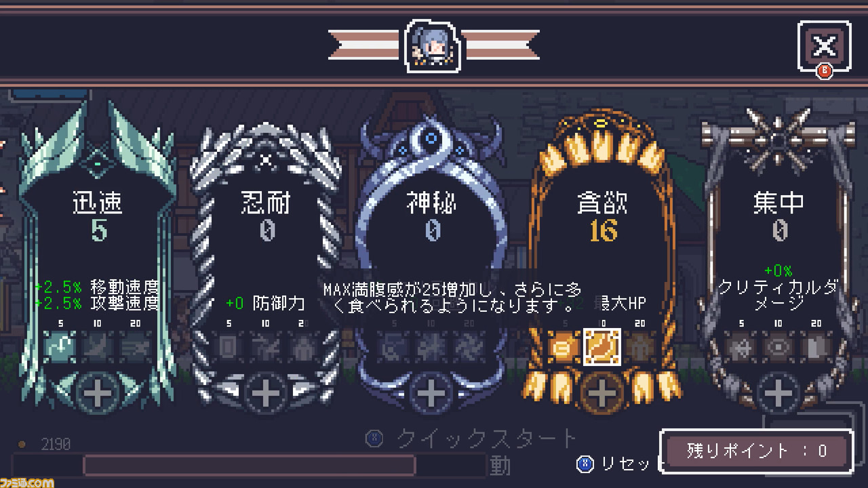
Task: Select the level 20 perk icon under 神秘
Action: (469, 346)
